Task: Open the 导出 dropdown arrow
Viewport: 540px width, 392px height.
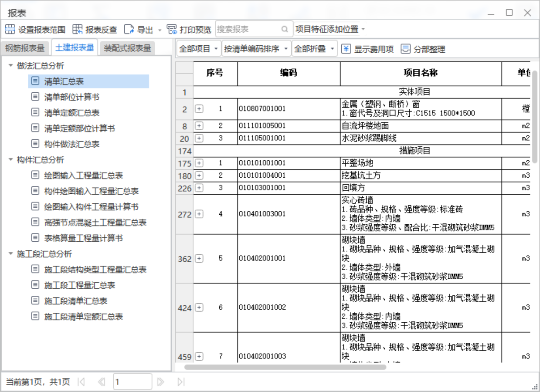Action: coord(160,30)
